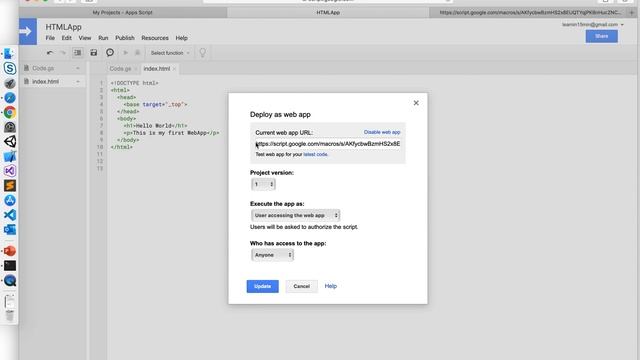Open Launchpad rocket in the dock
Viewport: 640px width, 360px height.
(x=10, y=83)
